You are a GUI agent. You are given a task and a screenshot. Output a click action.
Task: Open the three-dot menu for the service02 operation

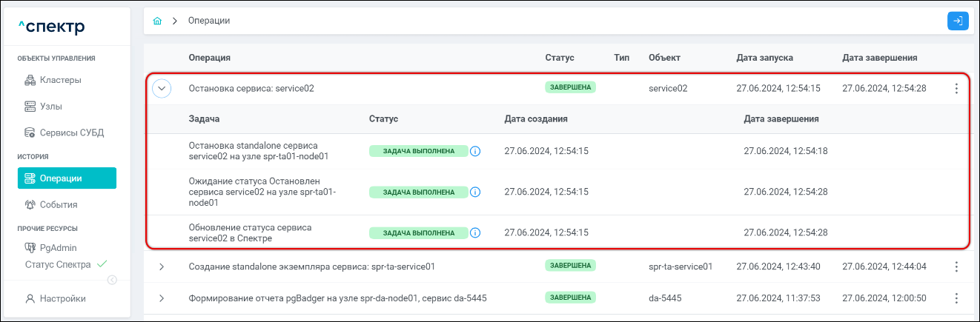pyautogui.click(x=956, y=89)
